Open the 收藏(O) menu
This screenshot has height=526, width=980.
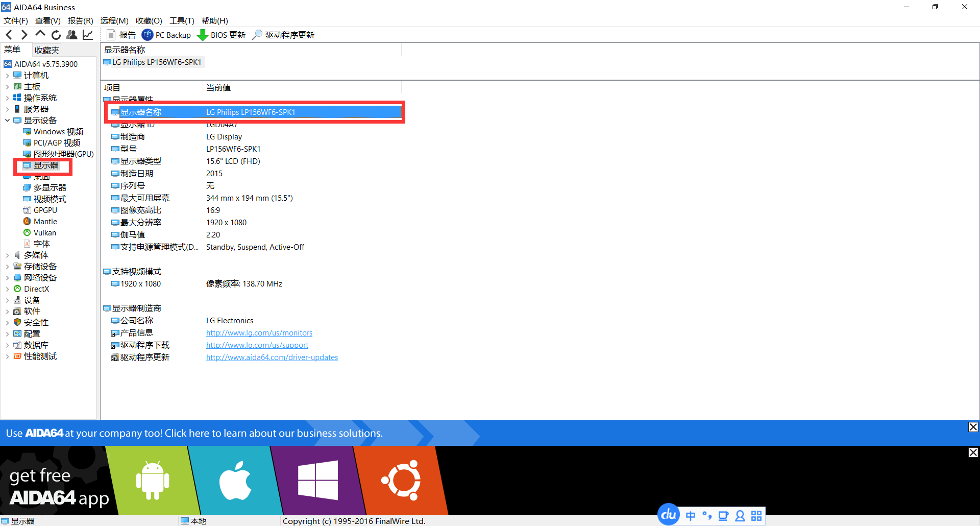149,21
